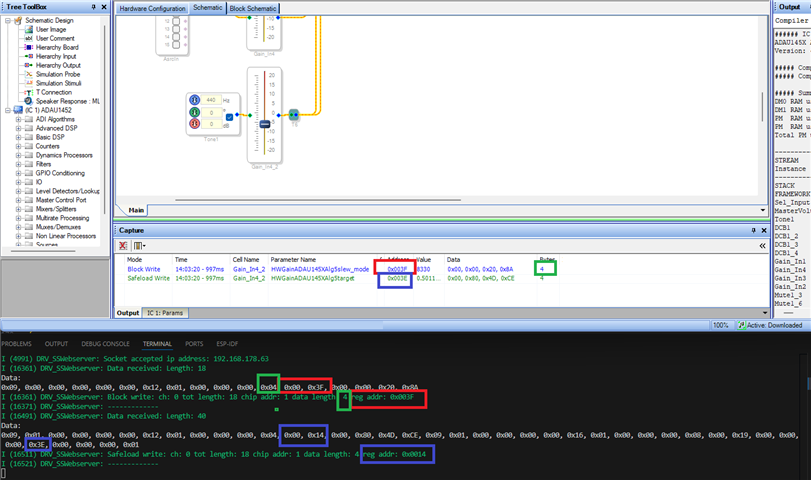This screenshot has height=480, width=811.
Task: Collapse the Schematic Design tree node
Action: click(x=8, y=21)
